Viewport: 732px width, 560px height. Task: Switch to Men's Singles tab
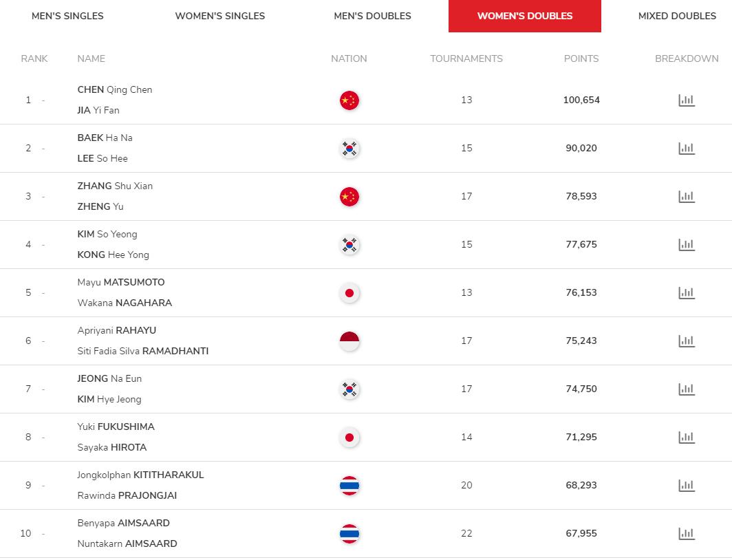[x=67, y=16]
